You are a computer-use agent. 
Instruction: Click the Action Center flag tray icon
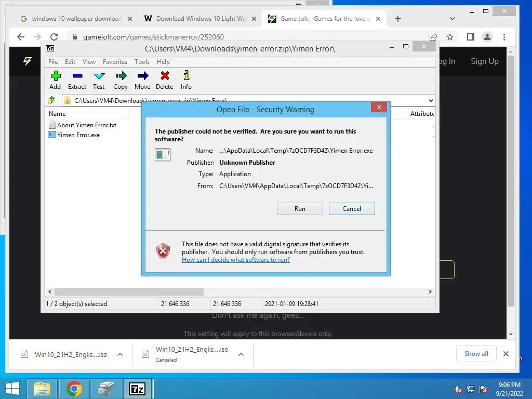(483, 389)
